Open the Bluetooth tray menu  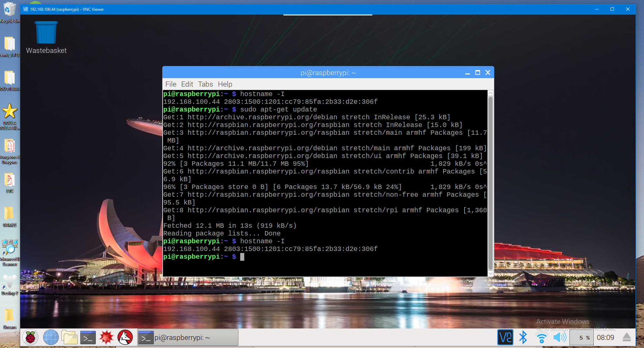pyautogui.click(x=523, y=337)
